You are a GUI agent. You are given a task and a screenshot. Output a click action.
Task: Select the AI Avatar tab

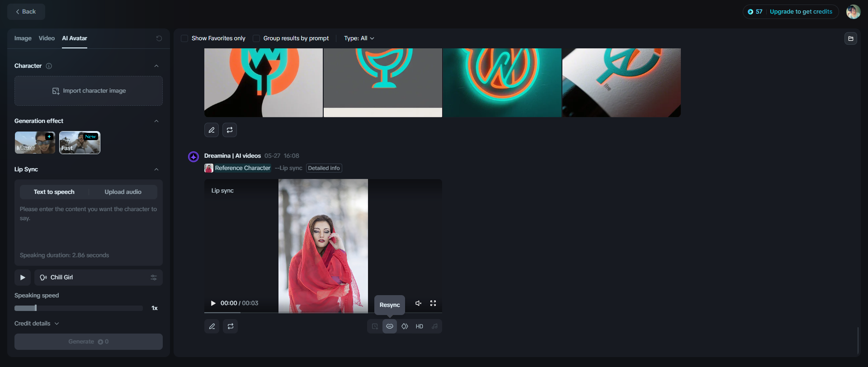(75, 38)
